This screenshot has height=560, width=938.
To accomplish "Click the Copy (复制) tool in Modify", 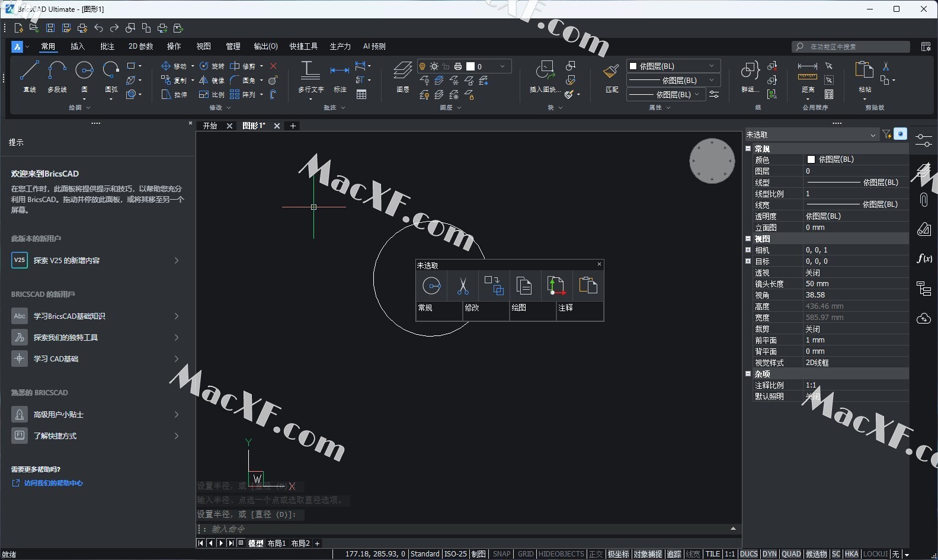I will click(x=175, y=81).
